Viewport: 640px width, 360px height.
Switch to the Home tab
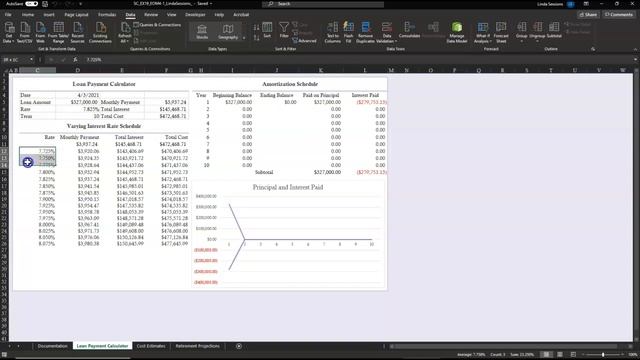tap(28, 15)
